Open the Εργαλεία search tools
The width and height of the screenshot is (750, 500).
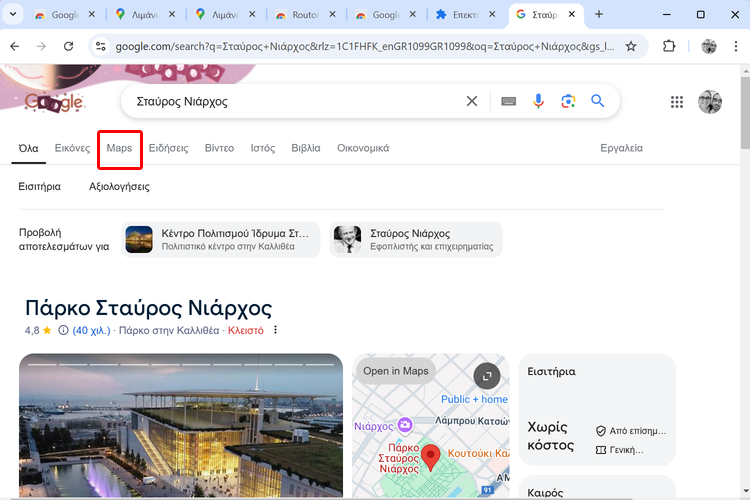621,148
